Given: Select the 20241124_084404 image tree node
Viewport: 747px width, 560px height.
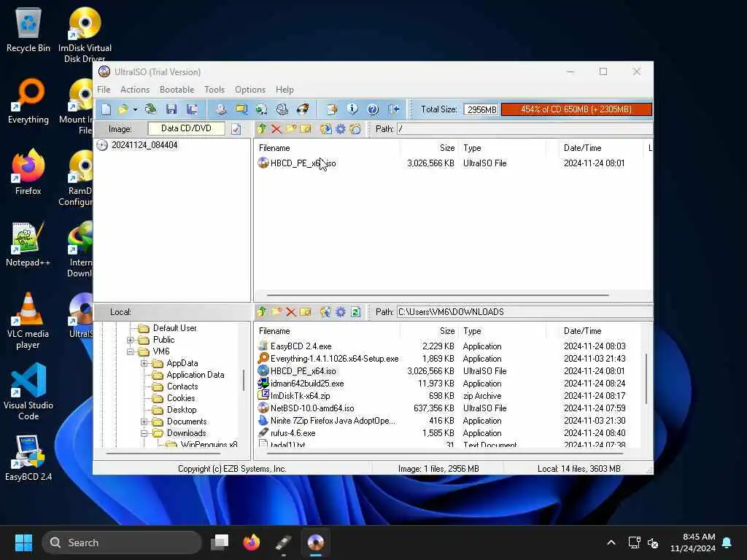Looking at the screenshot, I should click(144, 145).
